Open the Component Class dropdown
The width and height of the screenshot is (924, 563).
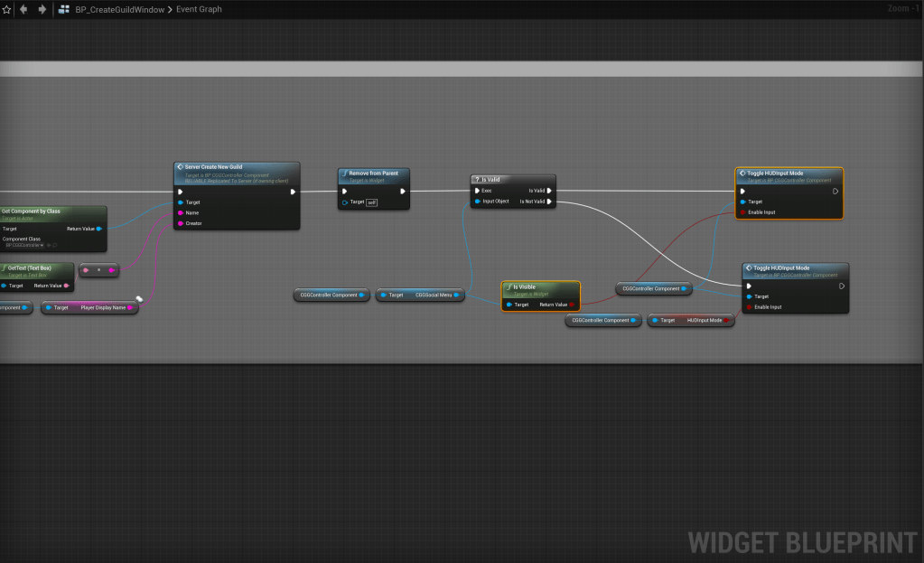tap(25, 245)
